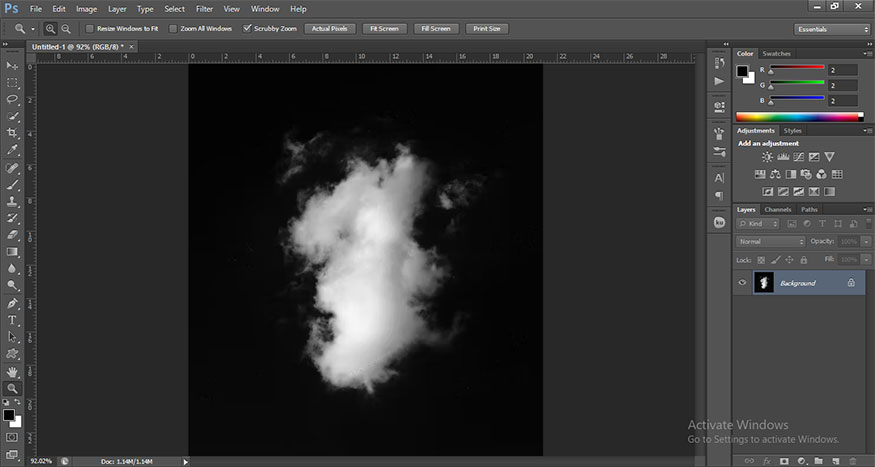Expand the status bar info arrow
The width and height of the screenshot is (875, 467).
(186, 461)
